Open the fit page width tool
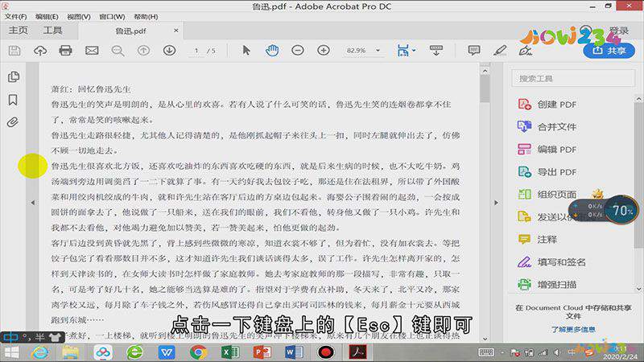Viewport: 644px width, 362px height. pos(403,51)
